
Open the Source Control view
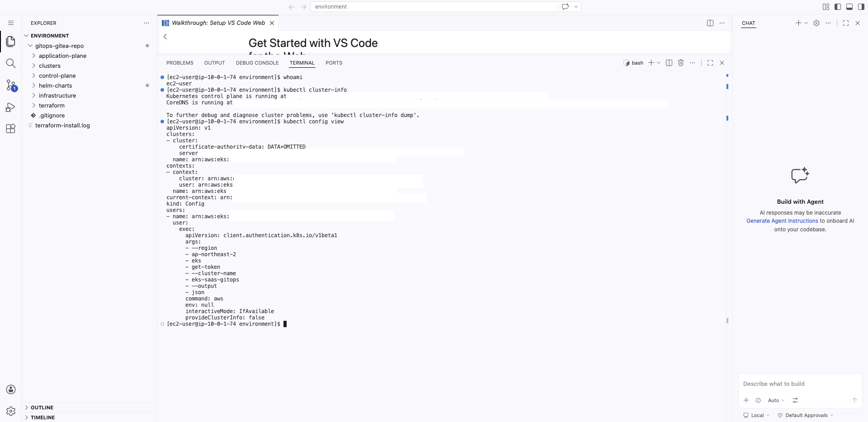[11, 85]
